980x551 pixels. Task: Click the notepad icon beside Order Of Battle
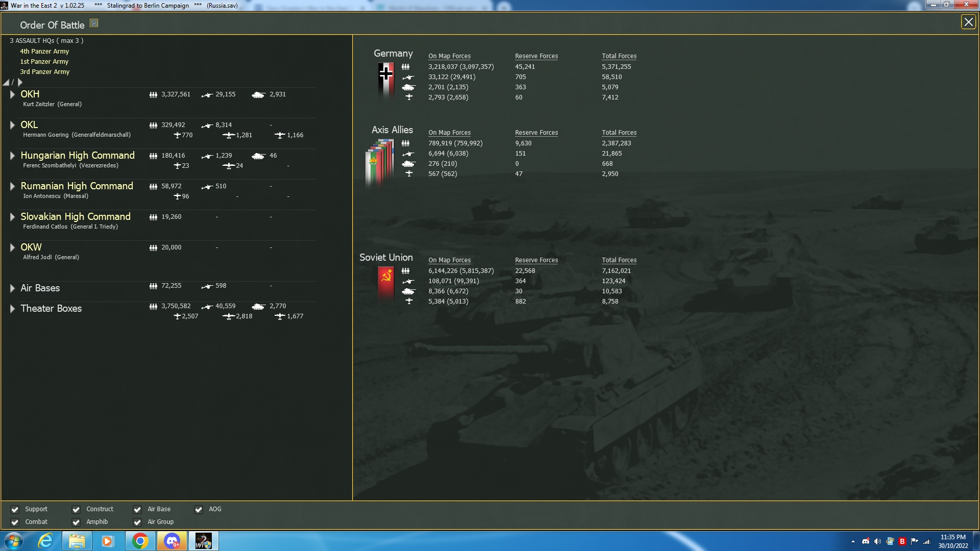94,23
